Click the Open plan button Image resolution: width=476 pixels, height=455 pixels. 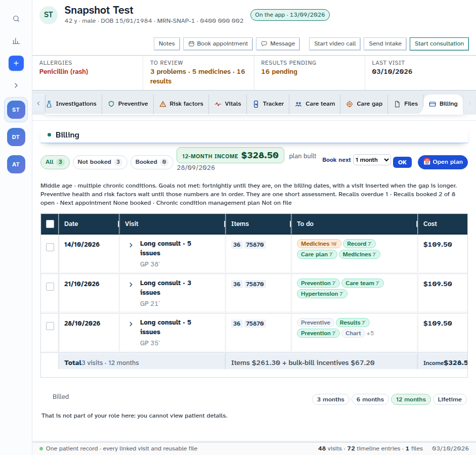pyautogui.click(x=443, y=162)
